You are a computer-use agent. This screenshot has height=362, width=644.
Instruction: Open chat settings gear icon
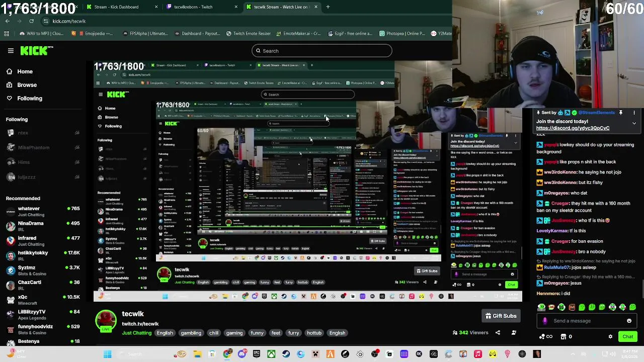(x=610, y=336)
